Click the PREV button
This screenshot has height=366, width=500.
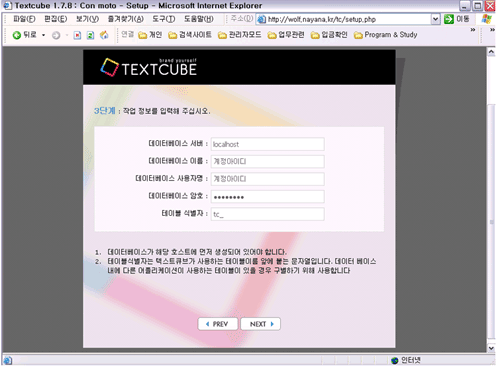(218, 324)
